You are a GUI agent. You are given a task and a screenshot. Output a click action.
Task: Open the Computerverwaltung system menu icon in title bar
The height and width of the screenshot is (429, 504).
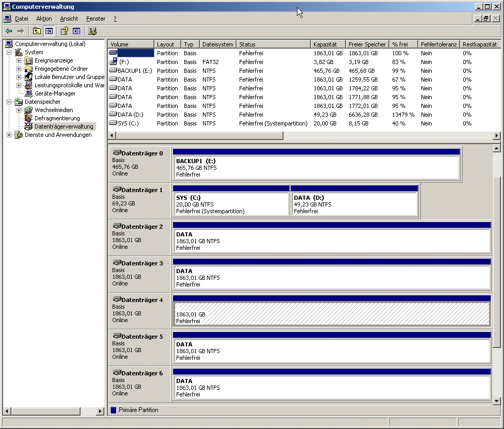click(x=7, y=6)
